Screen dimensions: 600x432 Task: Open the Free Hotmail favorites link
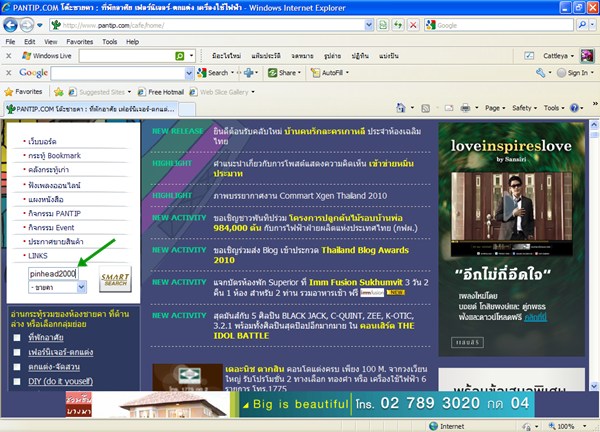point(161,92)
